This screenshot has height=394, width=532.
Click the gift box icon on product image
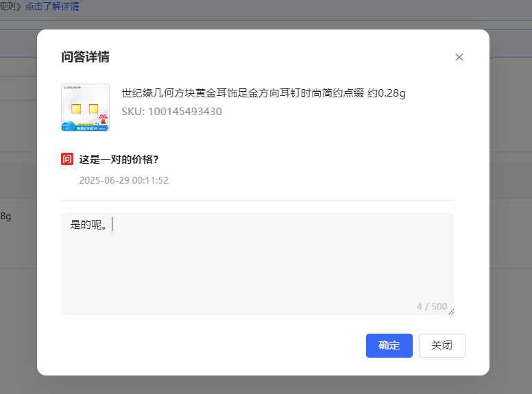point(103,121)
